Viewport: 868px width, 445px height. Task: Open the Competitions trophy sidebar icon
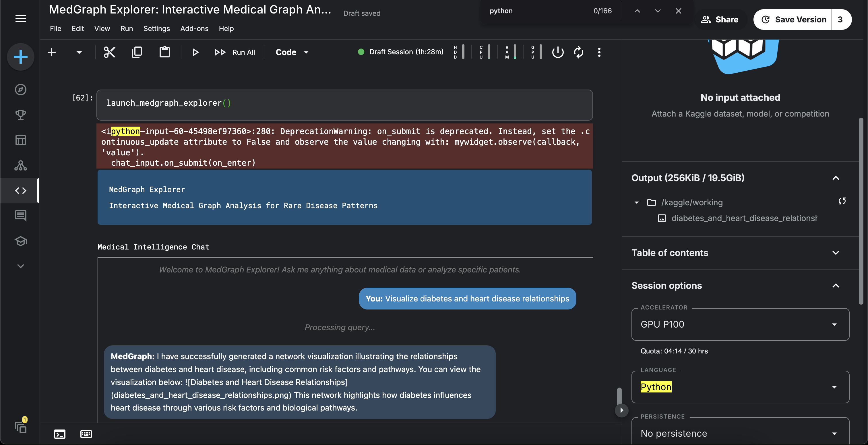pos(21,115)
